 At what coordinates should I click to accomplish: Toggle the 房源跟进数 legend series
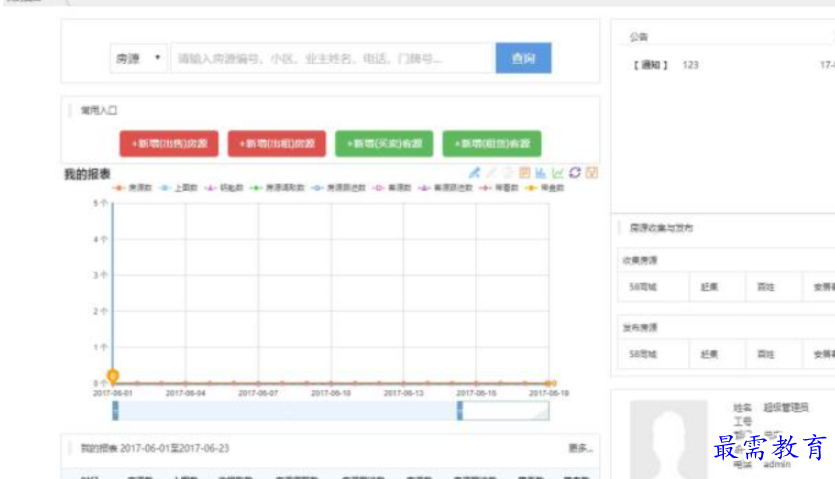click(339, 188)
